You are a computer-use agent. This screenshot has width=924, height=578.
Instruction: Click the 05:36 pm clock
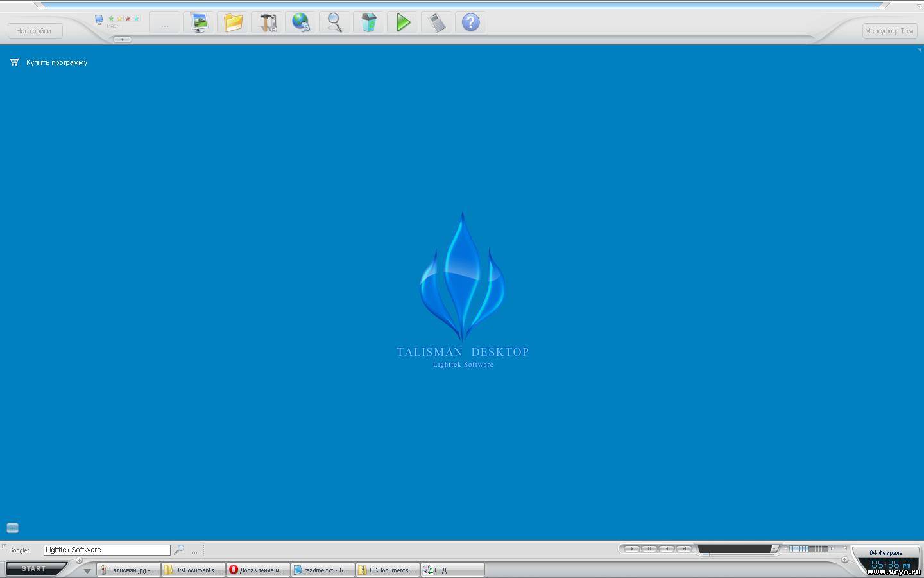[x=890, y=565]
